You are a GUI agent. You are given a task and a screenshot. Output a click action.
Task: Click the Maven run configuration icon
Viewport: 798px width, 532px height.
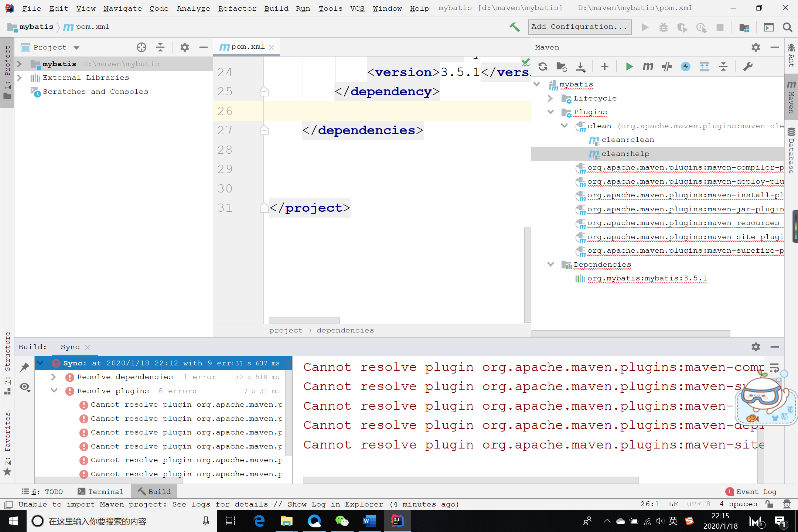point(629,66)
